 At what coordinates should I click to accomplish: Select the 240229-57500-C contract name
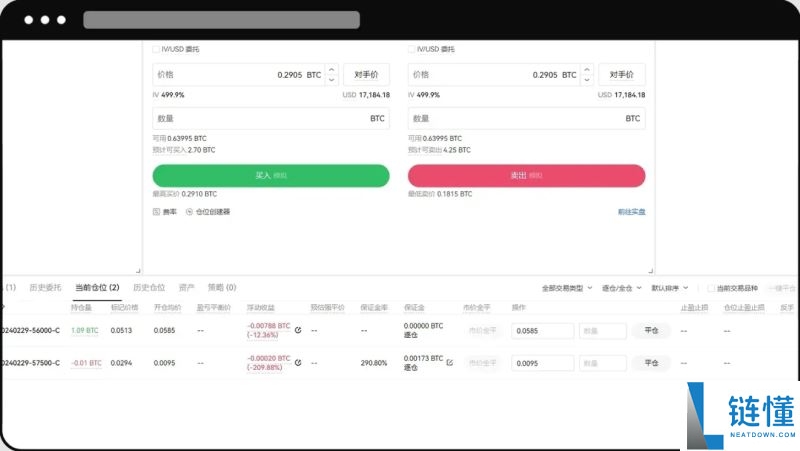(31, 363)
